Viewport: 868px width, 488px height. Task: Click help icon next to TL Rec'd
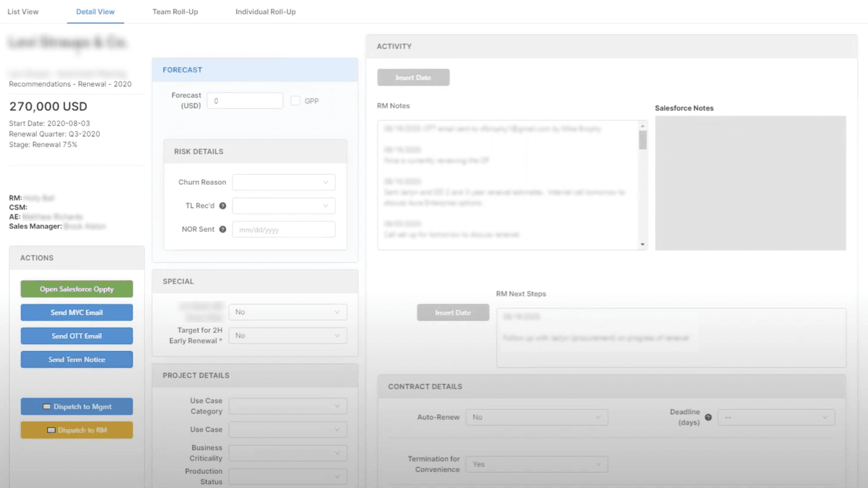point(223,206)
